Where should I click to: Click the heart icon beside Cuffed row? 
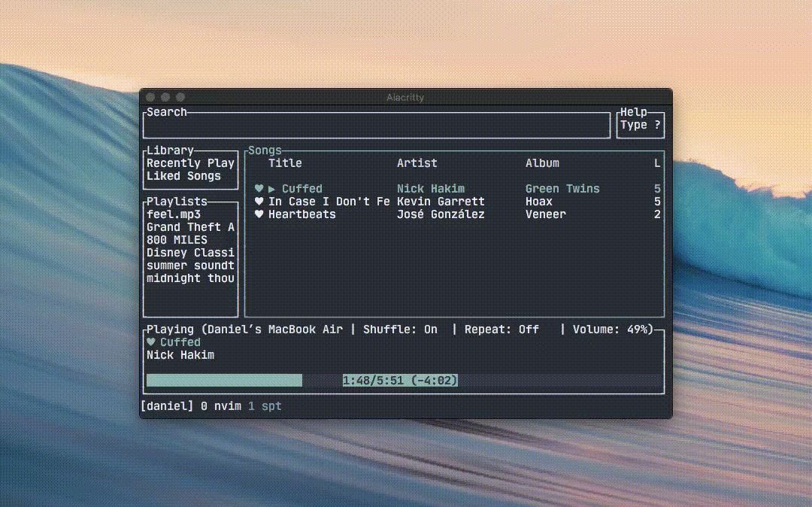pyautogui.click(x=259, y=189)
